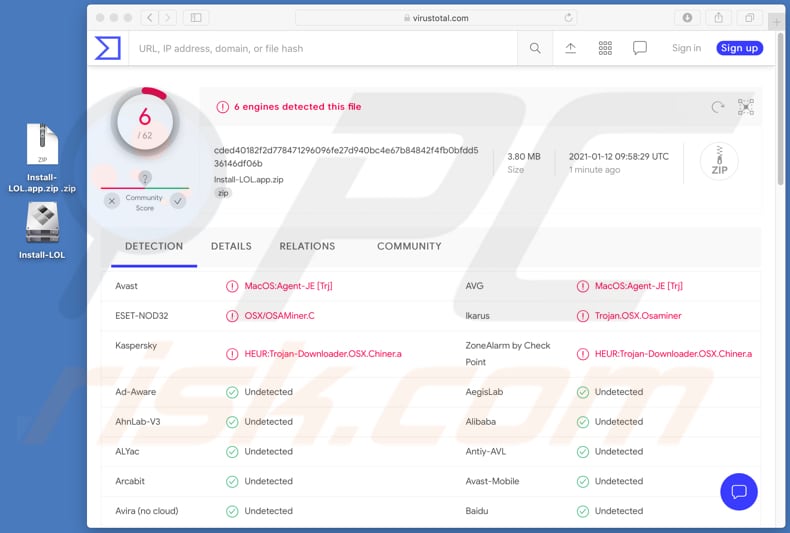Go forward in Safari
The height and width of the screenshot is (533, 790).
coord(168,18)
